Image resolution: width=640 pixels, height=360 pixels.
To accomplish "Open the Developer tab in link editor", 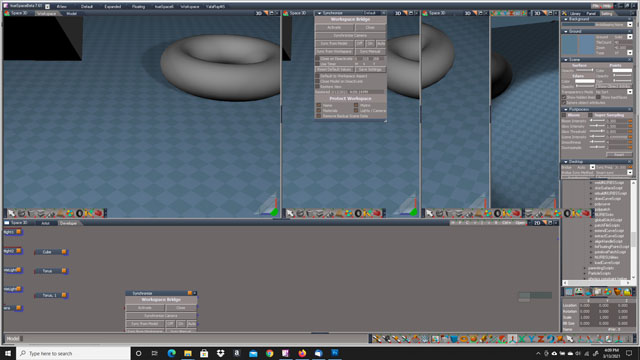I will (69, 223).
